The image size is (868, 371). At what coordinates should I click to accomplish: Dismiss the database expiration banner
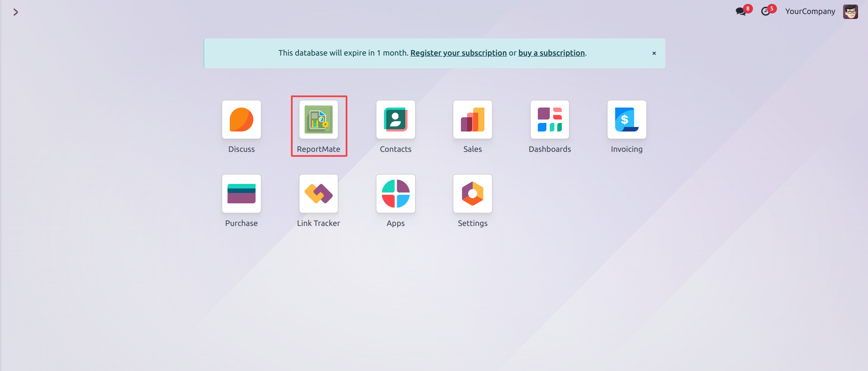coord(654,53)
